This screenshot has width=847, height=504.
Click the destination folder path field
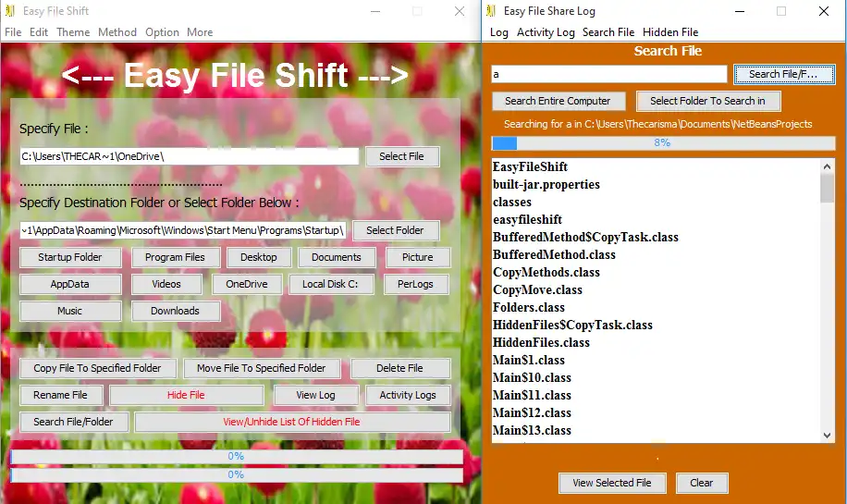pyautogui.click(x=182, y=230)
